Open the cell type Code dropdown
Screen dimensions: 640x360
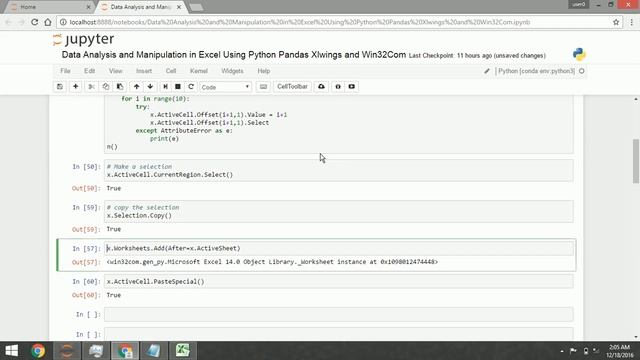click(x=225, y=87)
